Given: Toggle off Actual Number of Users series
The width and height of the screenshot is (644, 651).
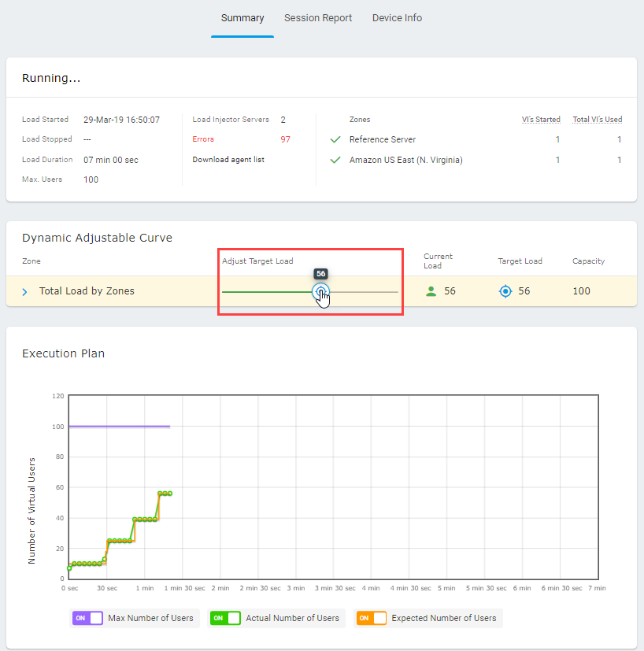Looking at the screenshot, I should [225, 618].
